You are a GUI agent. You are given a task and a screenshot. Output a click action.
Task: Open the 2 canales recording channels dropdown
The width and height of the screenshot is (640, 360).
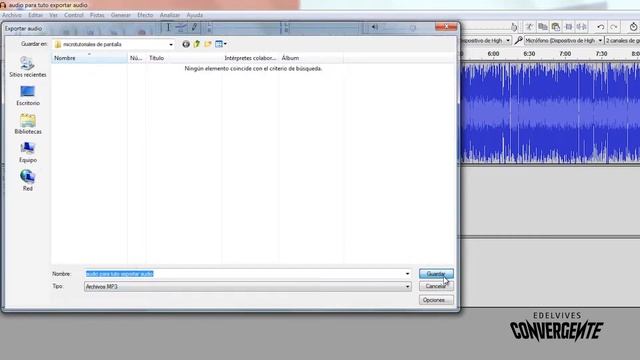pos(623,40)
